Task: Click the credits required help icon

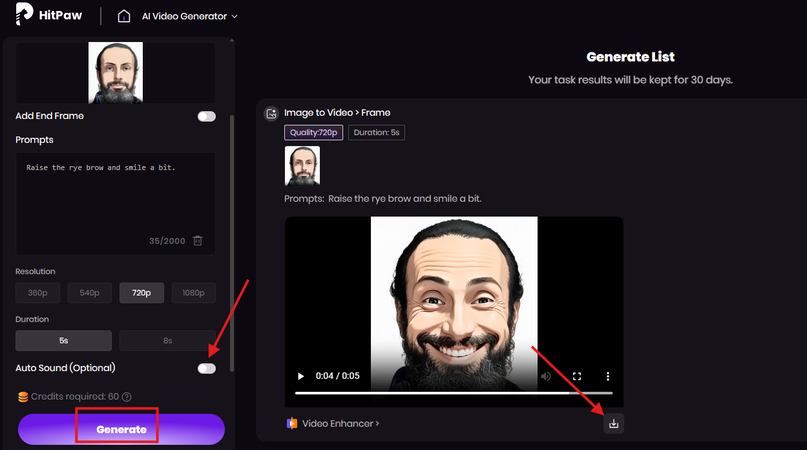Action: pyautogui.click(x=127, y=397)
